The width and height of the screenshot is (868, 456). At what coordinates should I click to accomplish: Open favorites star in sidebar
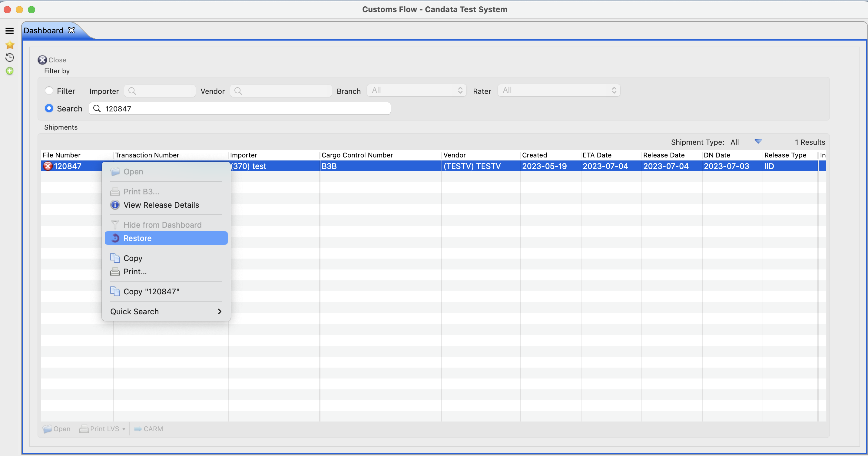click(10, 45)
